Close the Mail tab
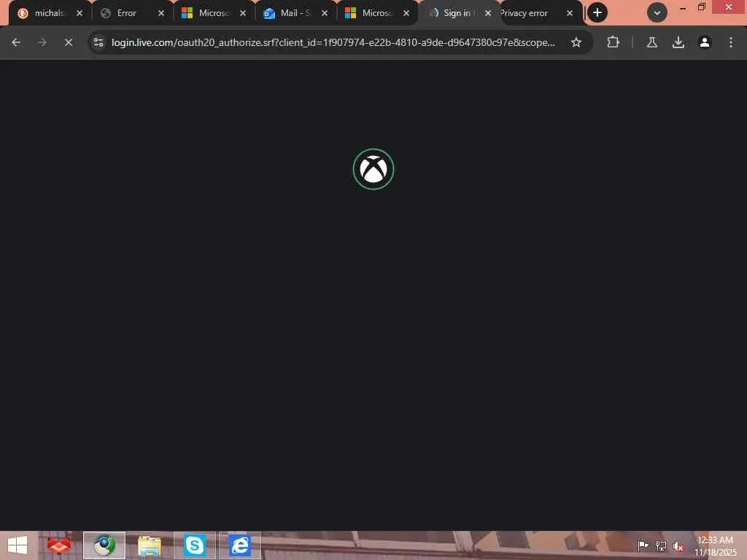The width and height of the screenshot is (747, 560). click(325, 13)
